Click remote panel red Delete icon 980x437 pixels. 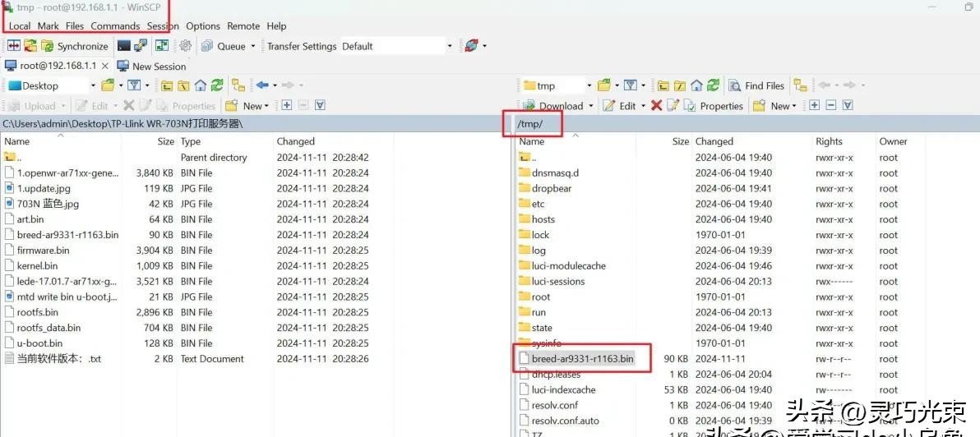(656, 105)
